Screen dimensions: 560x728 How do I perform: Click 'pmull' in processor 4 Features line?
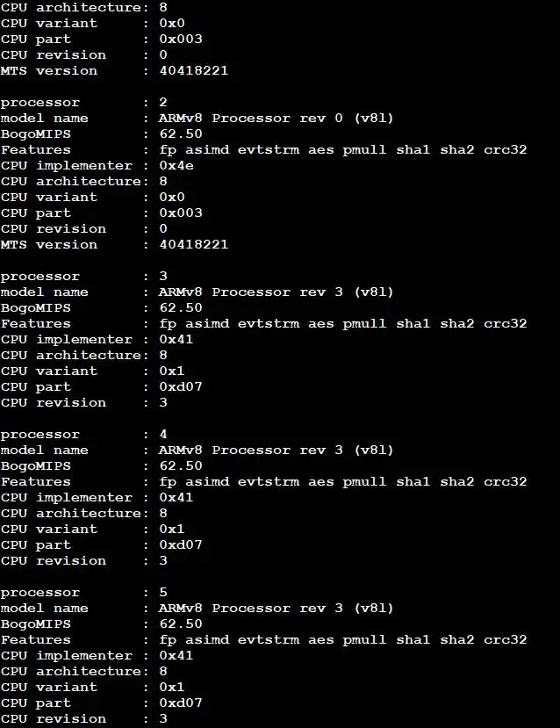pyautogui.click(x=364, y=482)
